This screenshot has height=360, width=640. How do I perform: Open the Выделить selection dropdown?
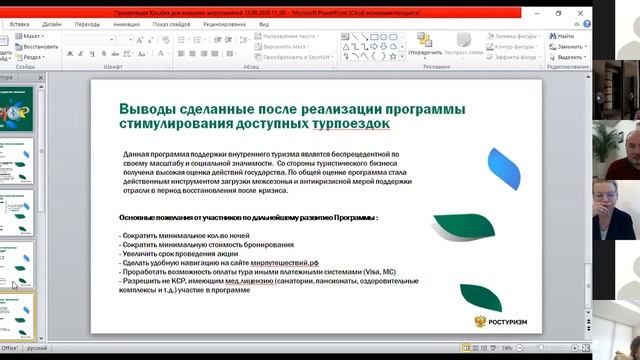(x=568, y=57)
